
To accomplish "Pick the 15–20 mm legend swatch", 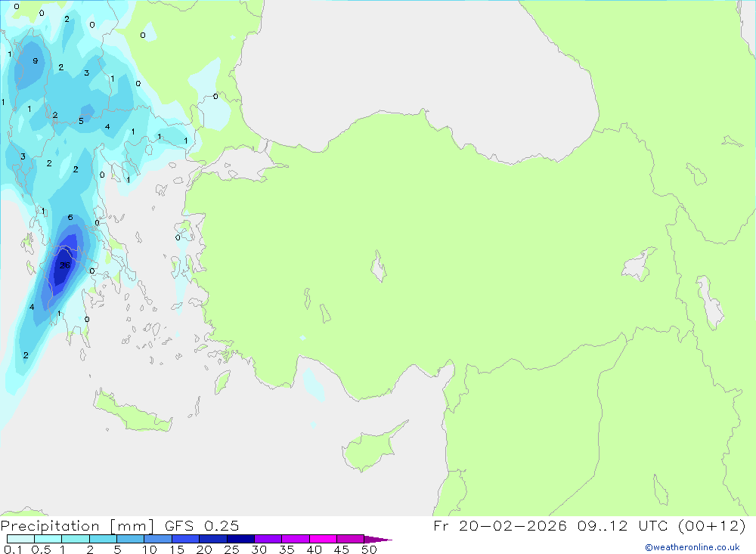I will coord(185,539).
